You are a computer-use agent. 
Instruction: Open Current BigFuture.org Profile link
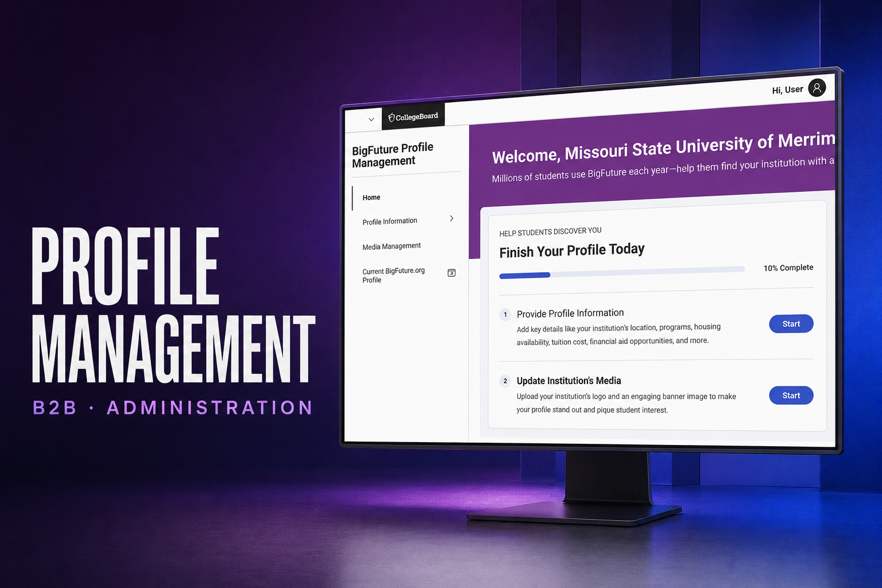[x=394, y=276]
